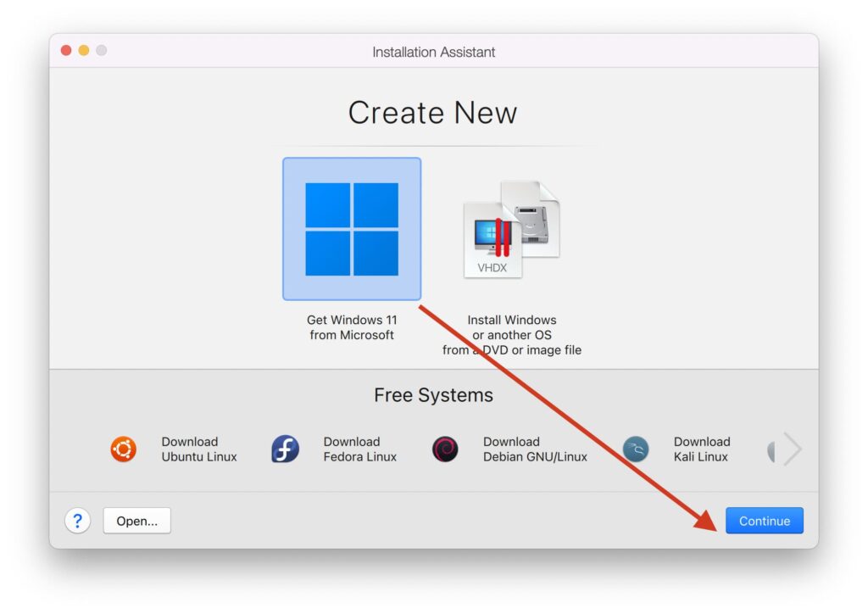The height and width of the screenshot is (614, 868).
Task: Select the Windows 11 logo tile
Action: coord(352,229)
